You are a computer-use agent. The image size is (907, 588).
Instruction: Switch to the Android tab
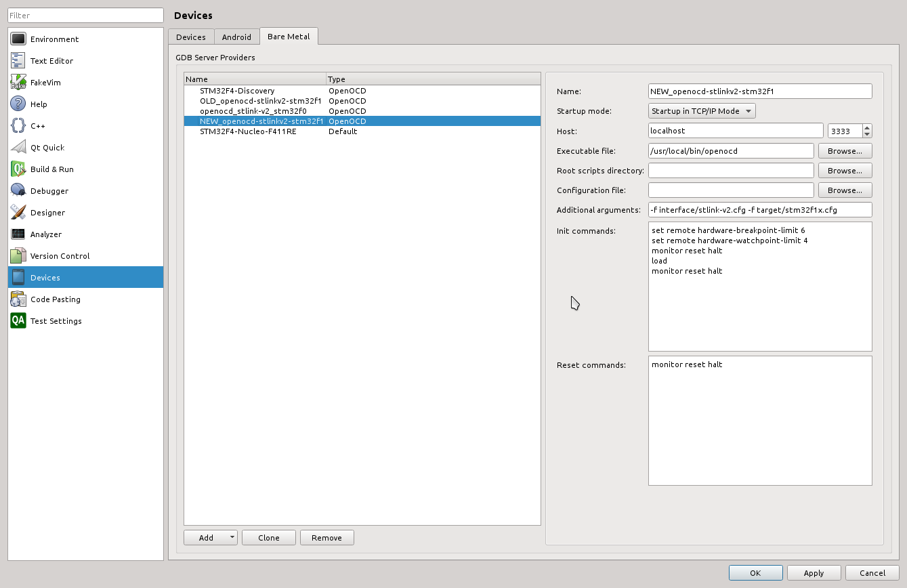click(236, 37)
